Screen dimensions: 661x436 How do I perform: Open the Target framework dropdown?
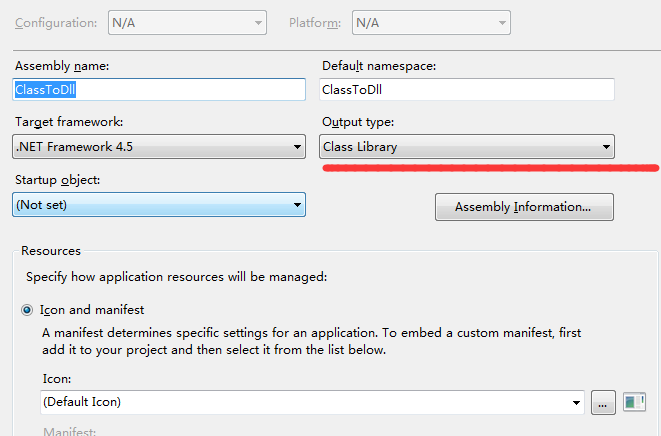pyautogui.click(x=159, y=147)
